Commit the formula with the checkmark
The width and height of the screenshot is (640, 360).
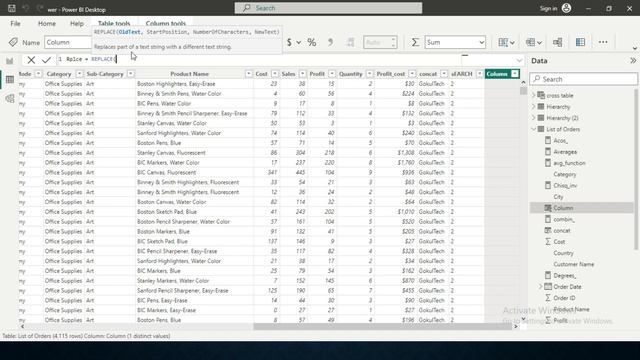point(46,60)
